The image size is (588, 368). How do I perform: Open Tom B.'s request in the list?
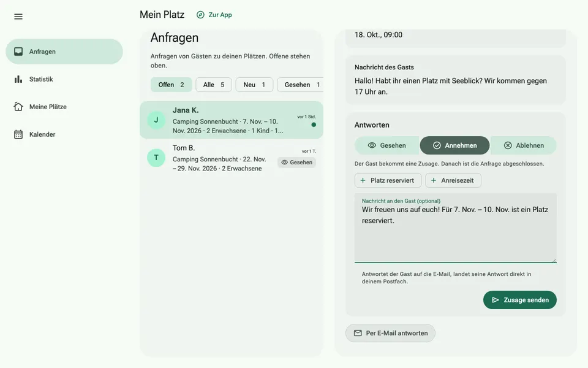click(x=232, y=158)
